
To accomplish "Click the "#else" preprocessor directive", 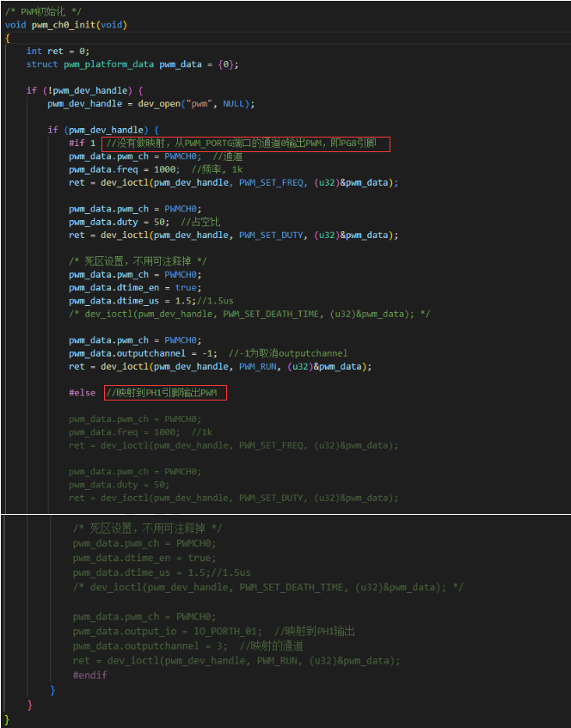I will [x=82, y=393].
